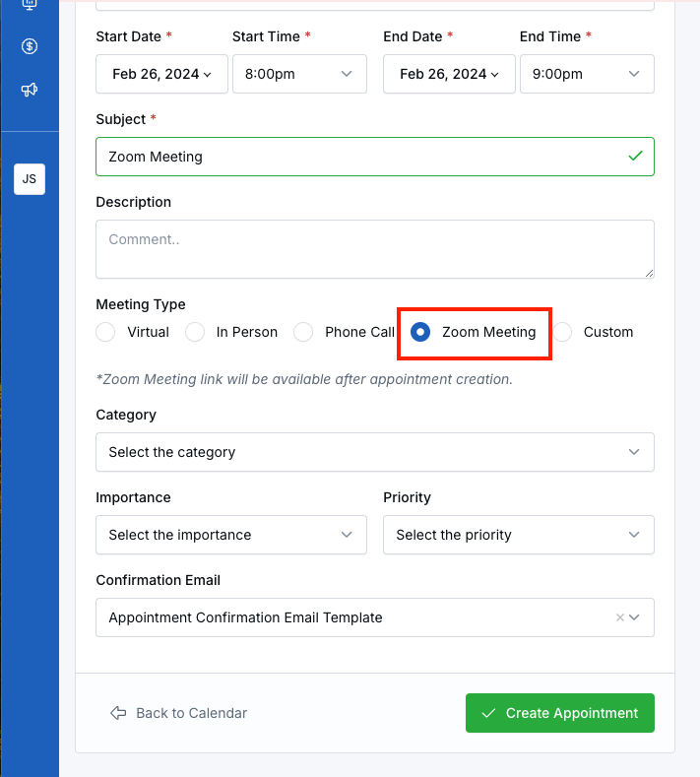Screen dimensions: 700x777
Task: Open the Start Time dropdown
Action: coord(299,74)
